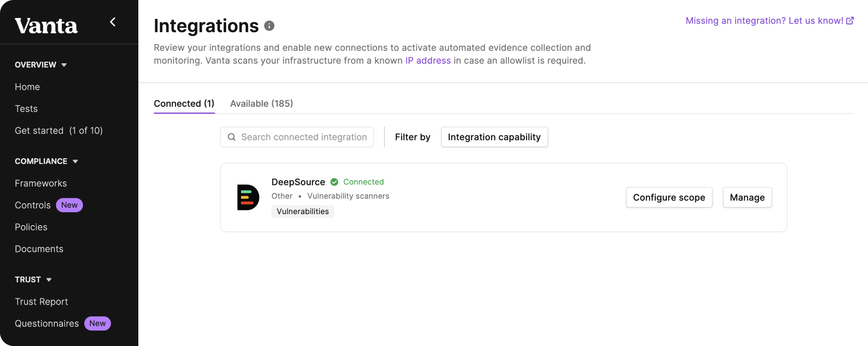Collapse the TRUST section
This screenshot has height=346, width=868.
tap(49, 280)
